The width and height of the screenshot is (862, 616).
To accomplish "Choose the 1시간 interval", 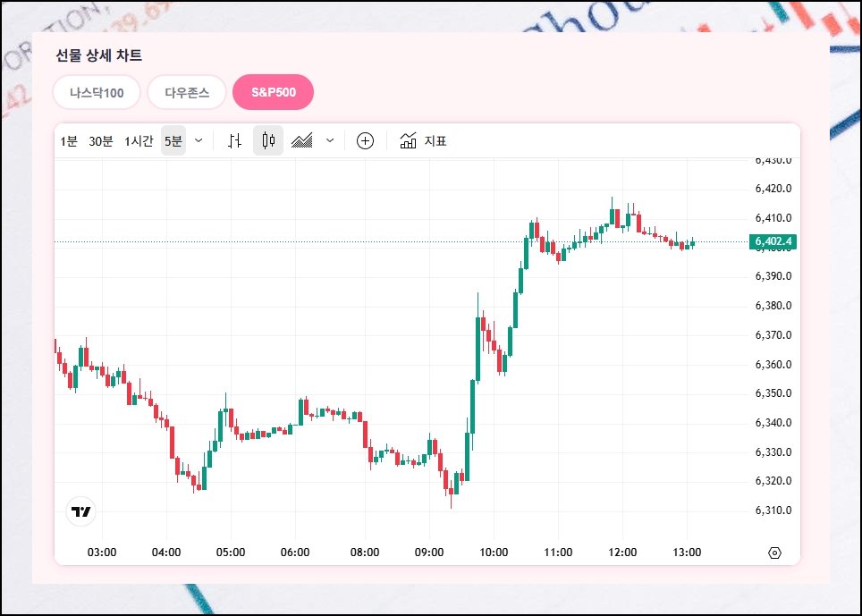I will pyautogui.click(x=139, y=141).
